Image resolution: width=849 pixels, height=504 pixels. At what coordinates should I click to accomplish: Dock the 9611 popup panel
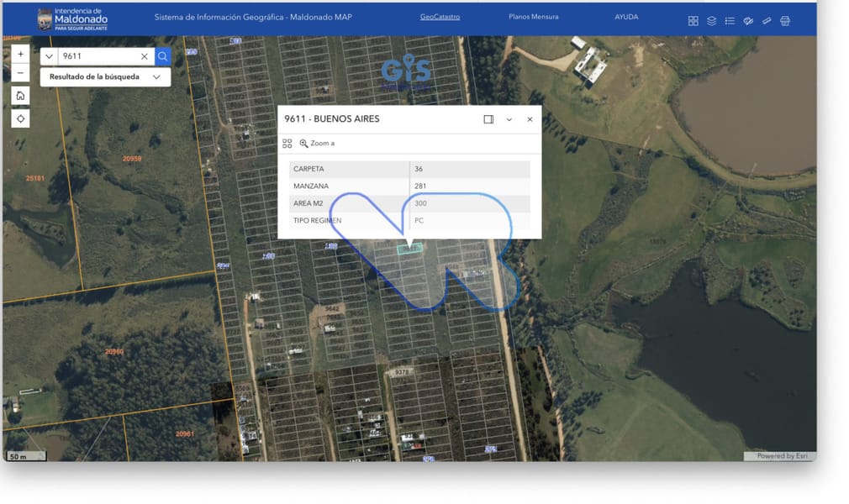[x=488, y=119]
